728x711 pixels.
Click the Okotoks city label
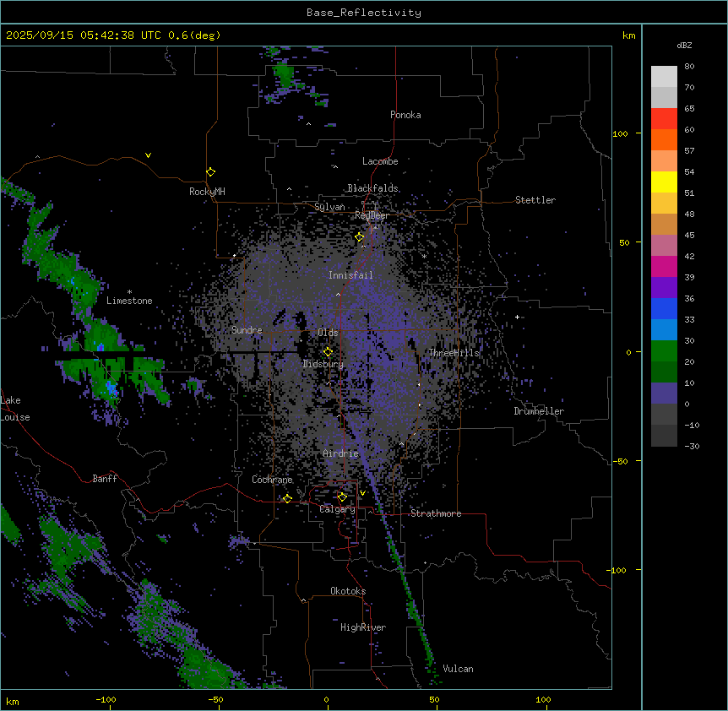(x=348, y=591)
